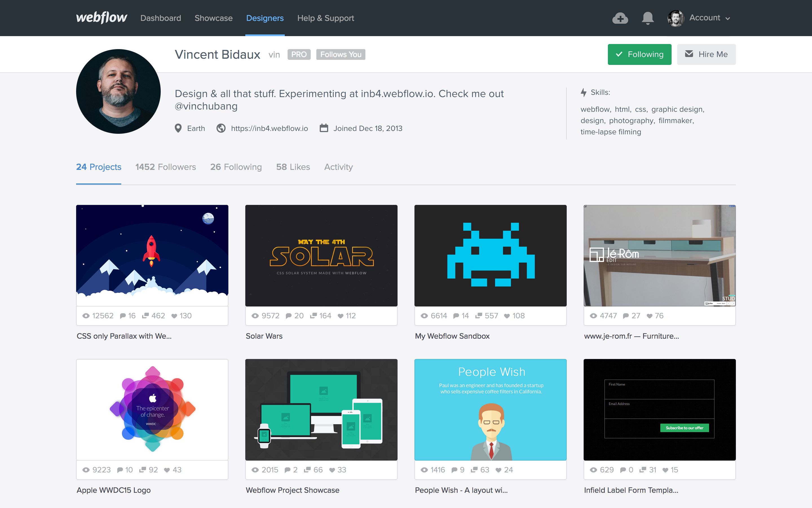
Task: Open the space invader Sandbox thumbnail
Action: point(490,255)
